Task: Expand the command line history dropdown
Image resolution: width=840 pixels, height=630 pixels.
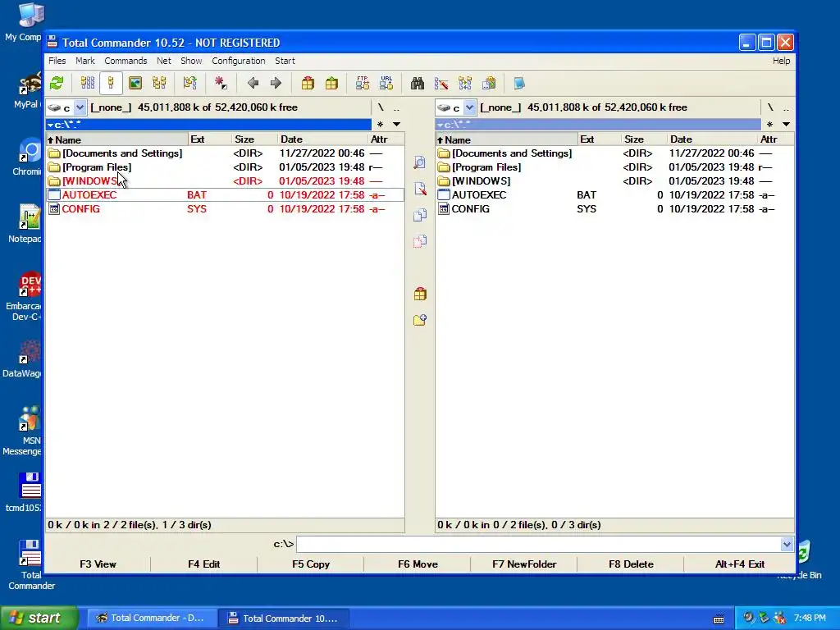Action: (x=787, y=545)
